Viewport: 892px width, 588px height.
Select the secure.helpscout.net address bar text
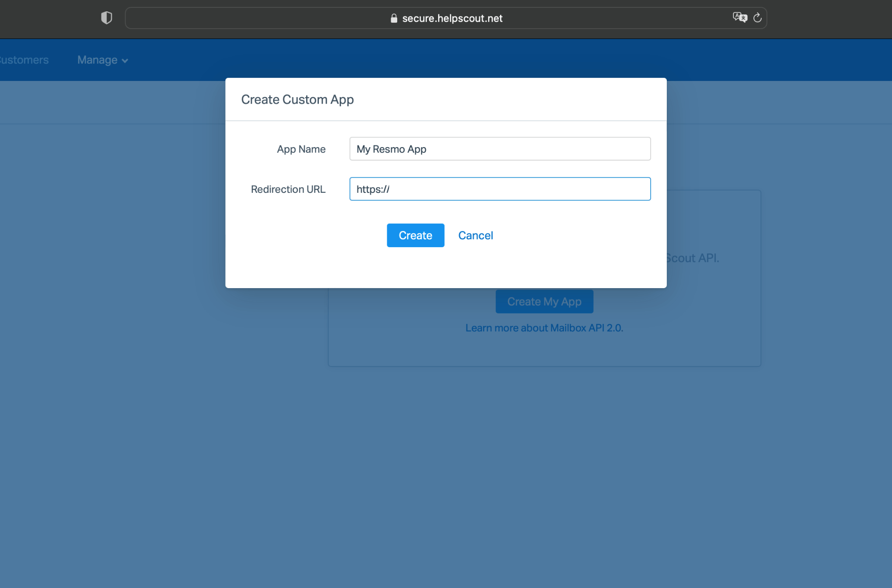[452, 18]
